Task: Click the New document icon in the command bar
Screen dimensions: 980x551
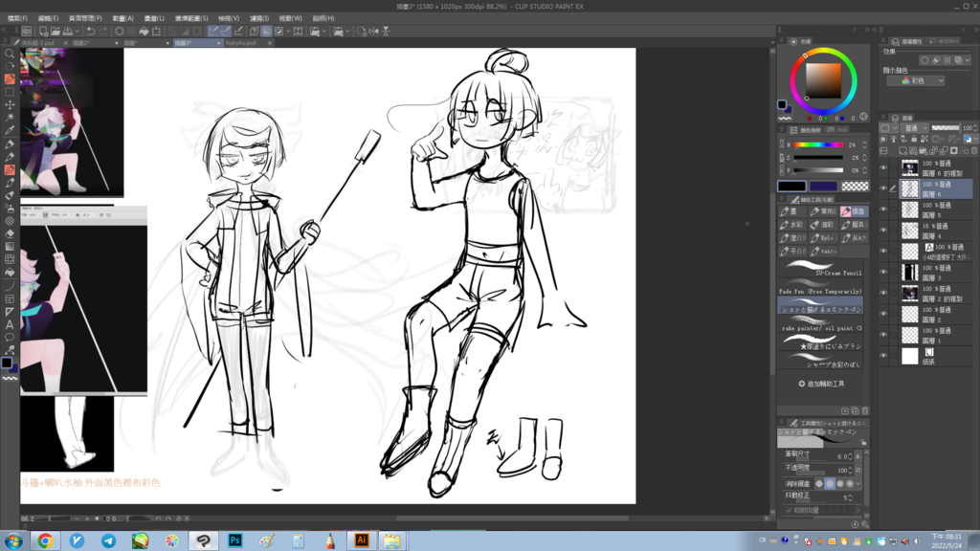Action: pyautogui.click(x=43, y=31)
